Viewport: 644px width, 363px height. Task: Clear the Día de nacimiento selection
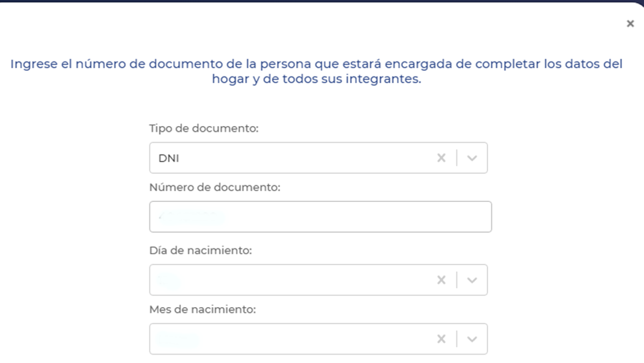(441, 280)
